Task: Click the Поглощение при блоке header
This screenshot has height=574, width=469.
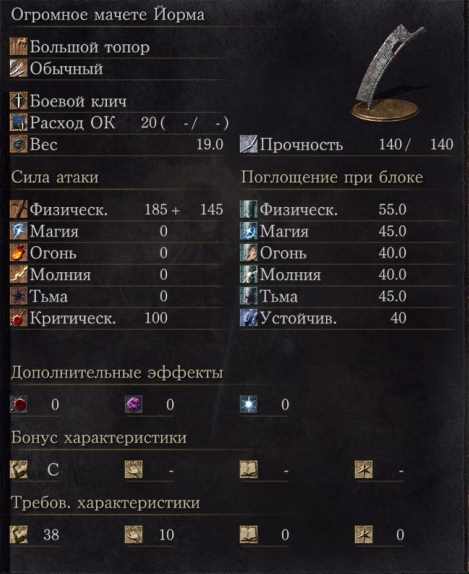Action: (x=332, y=177)
